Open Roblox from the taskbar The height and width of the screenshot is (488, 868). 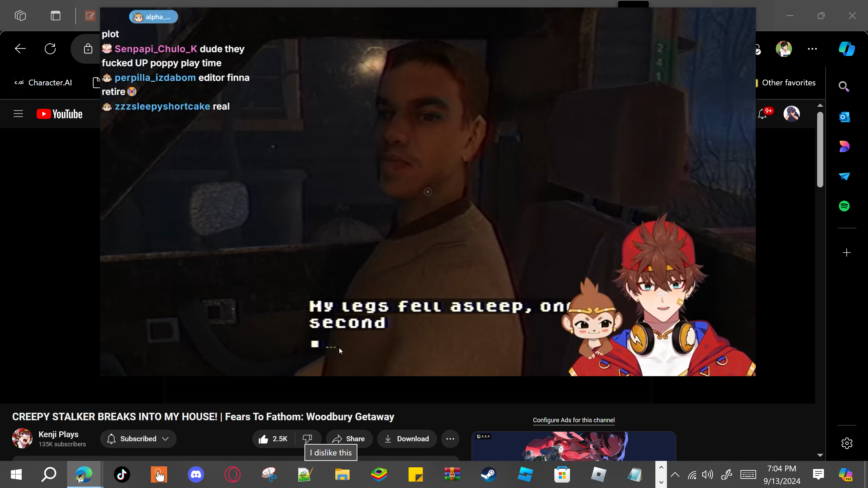pyautogui.click(x=598, y=474)
